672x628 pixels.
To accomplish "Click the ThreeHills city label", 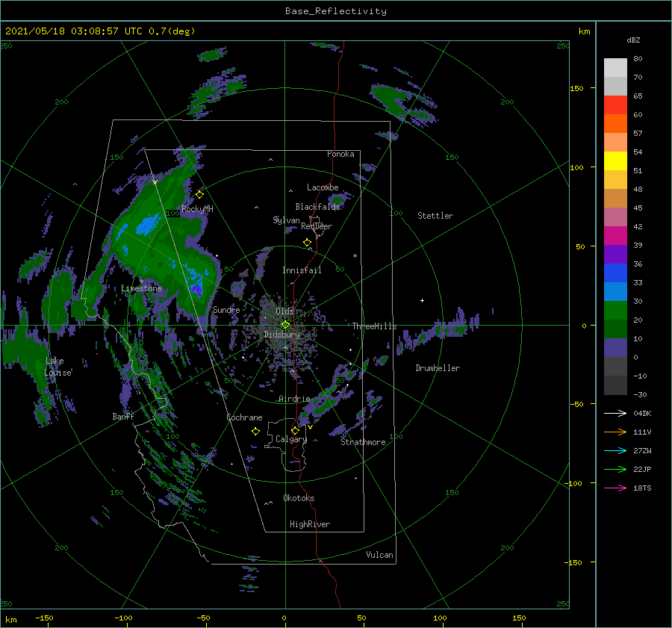I will pos(375,326).
